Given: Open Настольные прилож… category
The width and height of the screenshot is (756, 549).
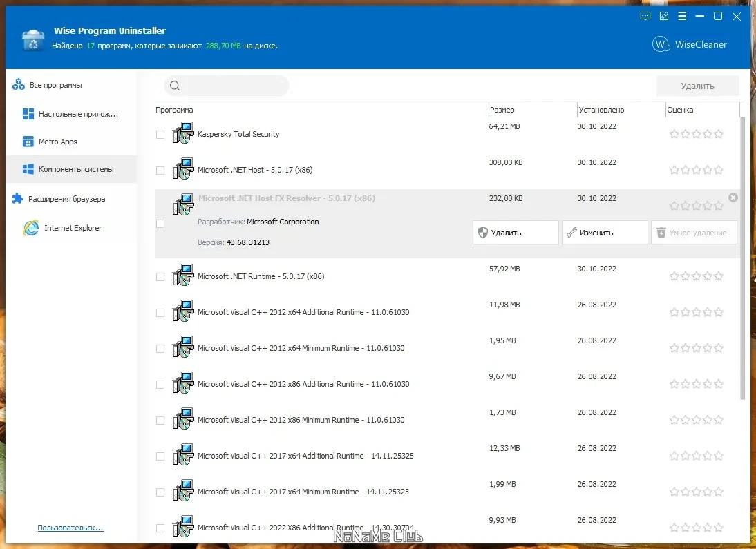Looking at the screenshot, I should 71,114.
